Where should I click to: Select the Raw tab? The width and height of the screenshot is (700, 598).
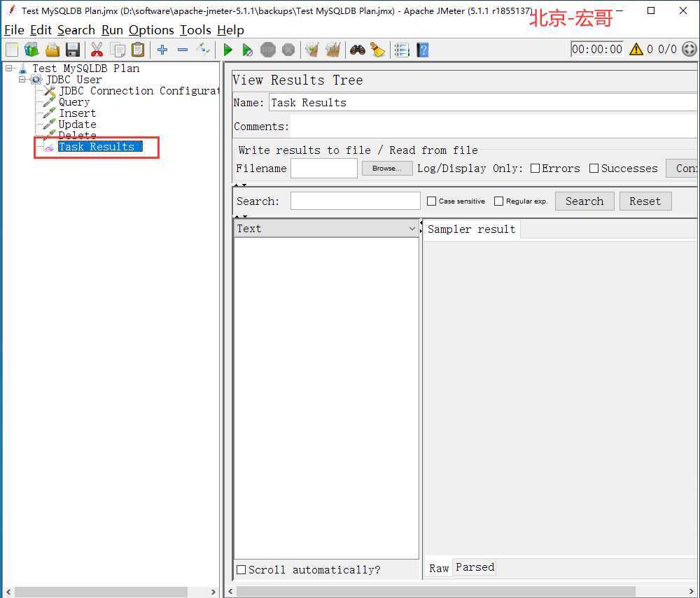pos(439,568)
